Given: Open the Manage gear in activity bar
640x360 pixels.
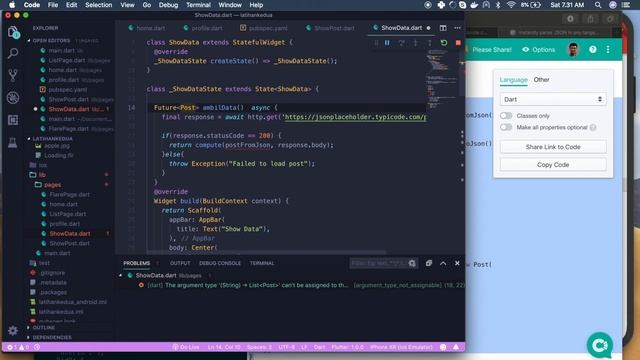Looking at the screenshot, I should click(13, 330).
